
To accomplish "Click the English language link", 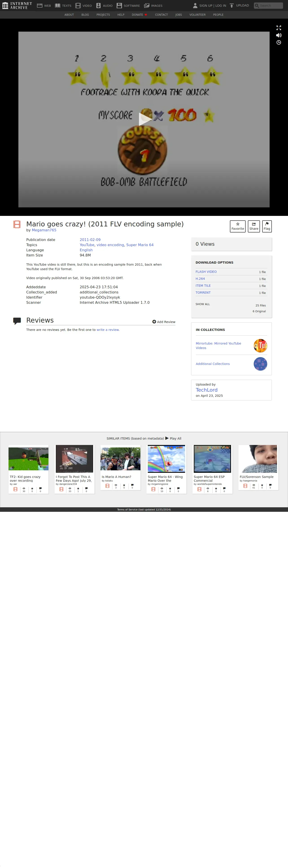I will 86,250.
